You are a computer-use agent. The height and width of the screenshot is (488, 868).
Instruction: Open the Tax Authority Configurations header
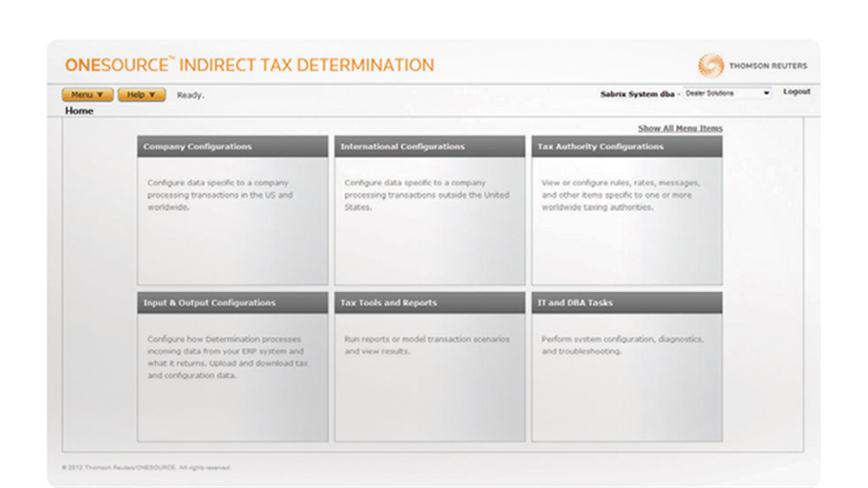tap(627, 146)
